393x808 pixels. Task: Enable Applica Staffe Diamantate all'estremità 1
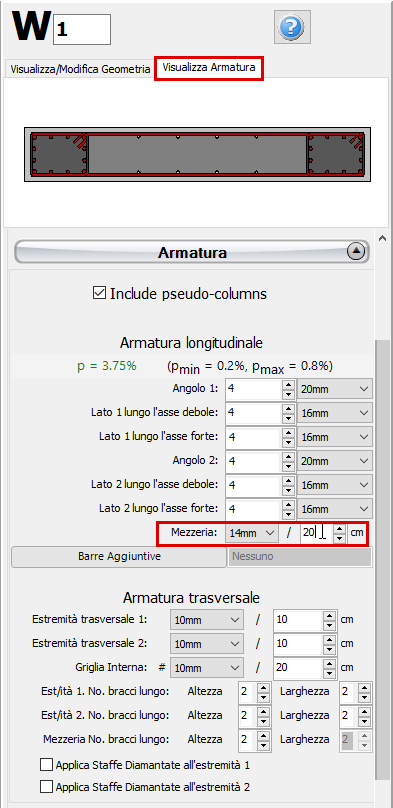click(x=46, y=764)
